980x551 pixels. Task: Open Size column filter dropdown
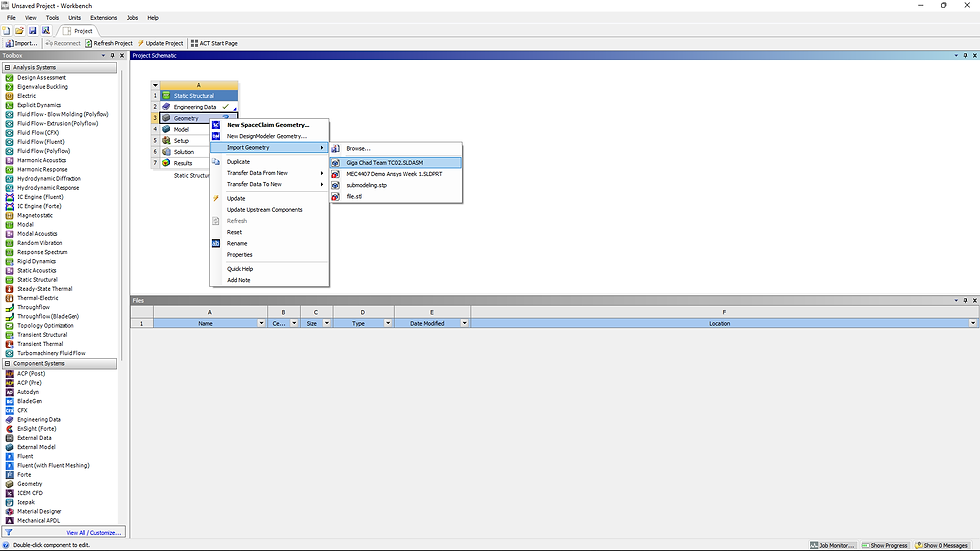[326, 324]
